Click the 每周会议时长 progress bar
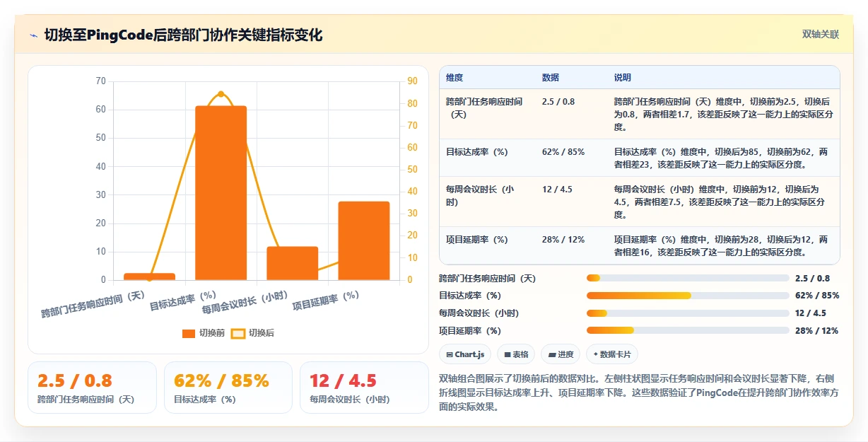 (688, 313)
